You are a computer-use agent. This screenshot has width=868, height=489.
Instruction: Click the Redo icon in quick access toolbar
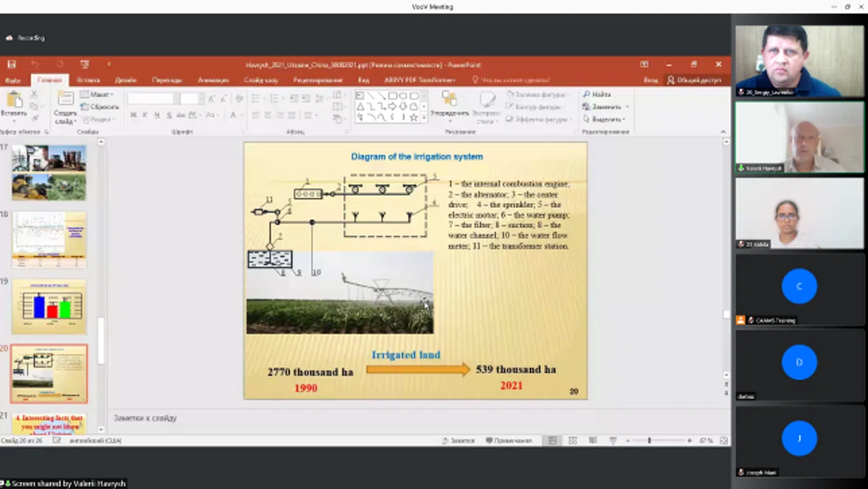(60, 64)
